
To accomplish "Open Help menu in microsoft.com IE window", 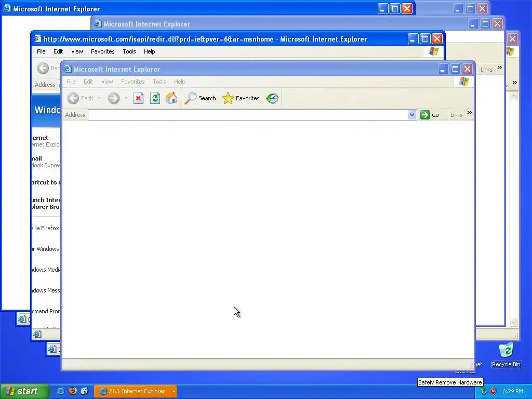I will point(149,51).
